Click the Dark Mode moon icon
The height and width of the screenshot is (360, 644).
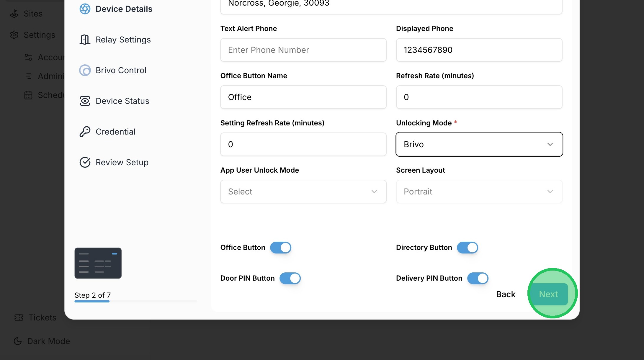tap(18, 341)
